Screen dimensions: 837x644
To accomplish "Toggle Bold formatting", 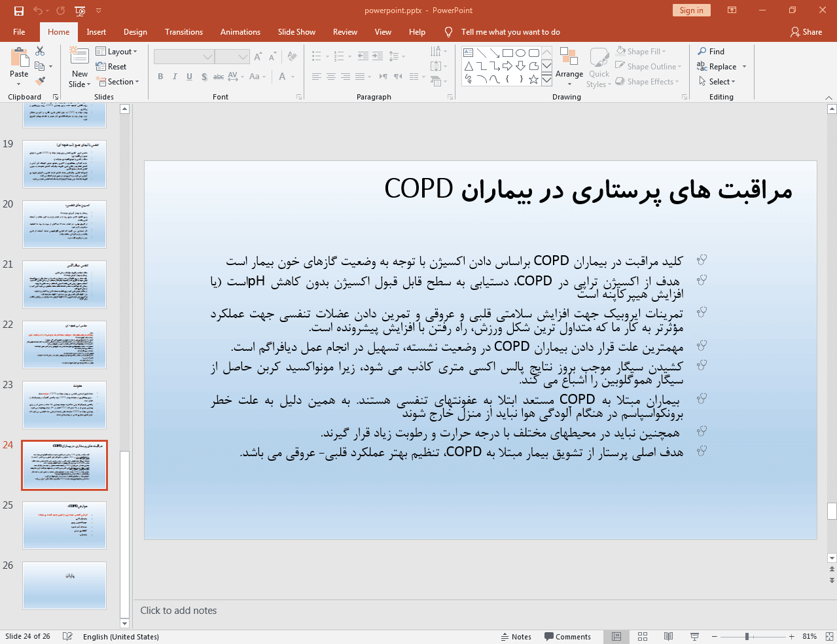I will [160, 77].
